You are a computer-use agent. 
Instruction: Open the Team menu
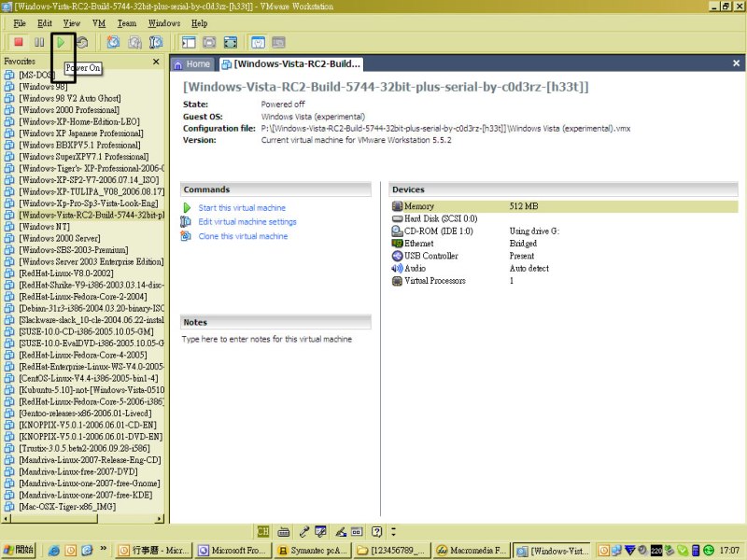tap(126, 22)
